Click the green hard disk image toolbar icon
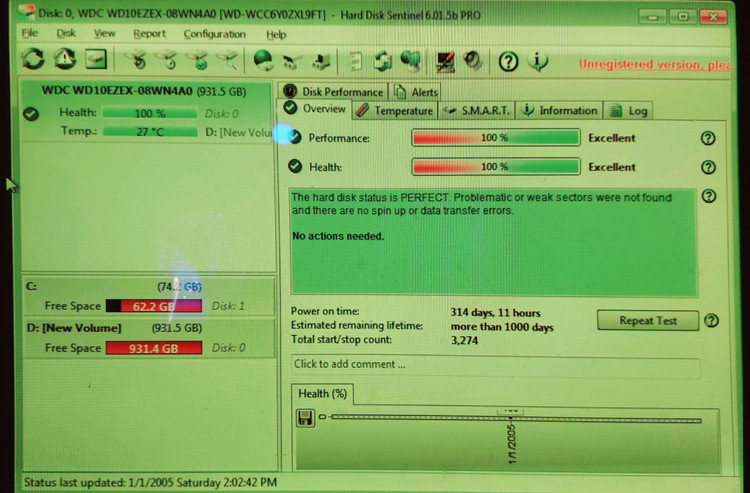Image resolution: width=750 pixels, height=493 pixels. tap(96, 59)
